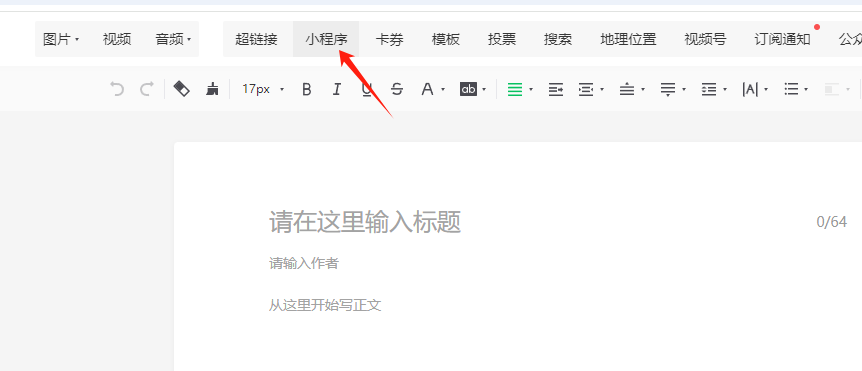Redo the last edit
This screenshot has height=371, width=862.
[146, 89]
